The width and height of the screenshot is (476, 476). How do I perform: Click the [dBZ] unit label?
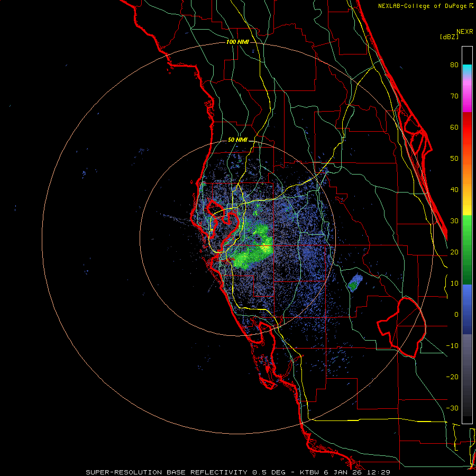tap(449, 37)
